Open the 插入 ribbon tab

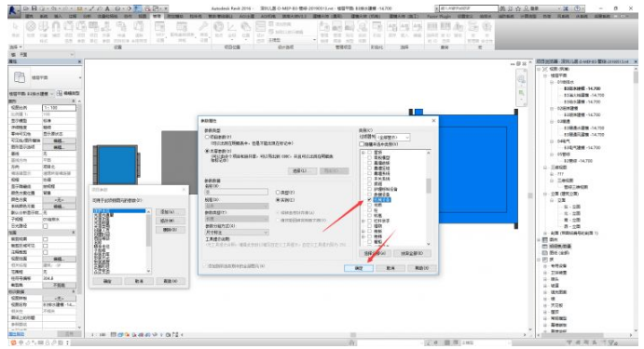pyautogui.click(x=58, y=16)
